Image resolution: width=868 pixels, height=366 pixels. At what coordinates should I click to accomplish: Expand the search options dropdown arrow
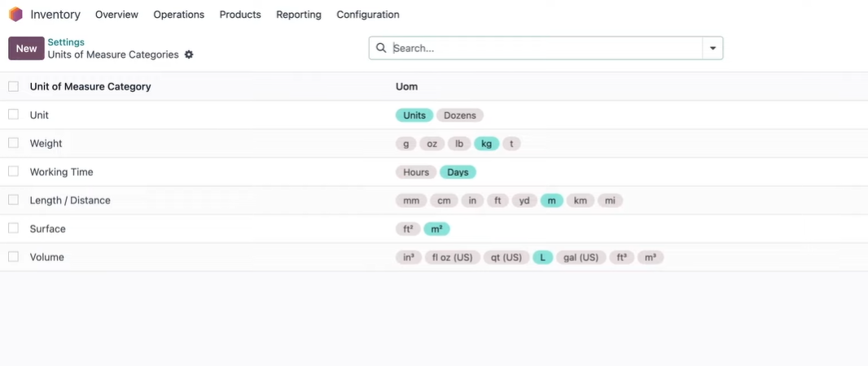712,48
